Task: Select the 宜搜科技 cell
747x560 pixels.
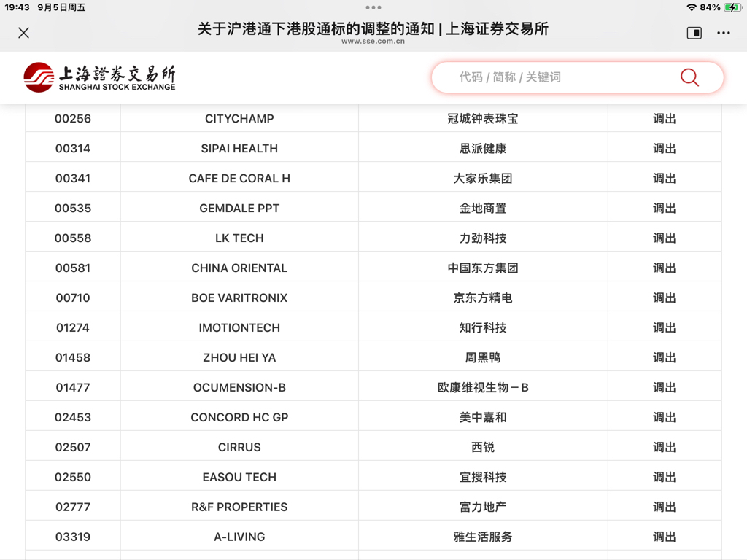Action: point(483,477)
